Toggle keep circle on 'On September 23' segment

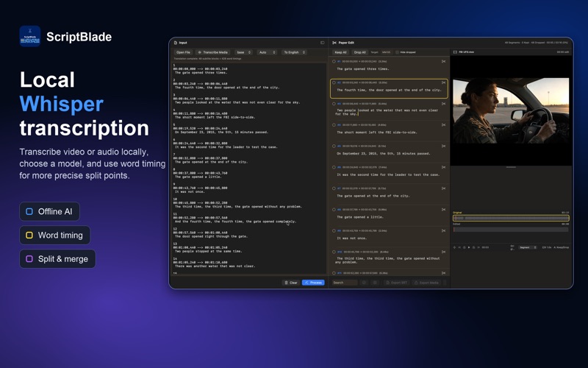click(334, 146)
